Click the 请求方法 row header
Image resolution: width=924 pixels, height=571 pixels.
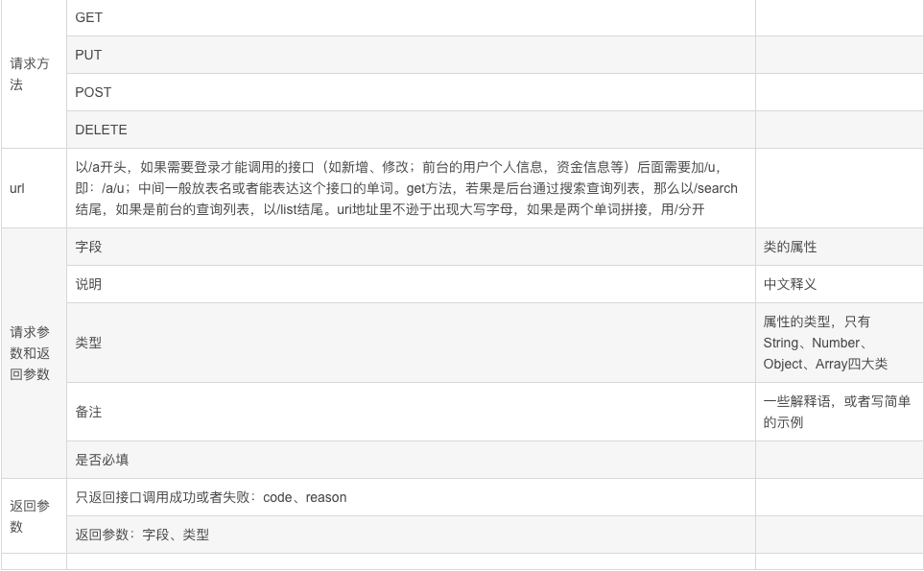(30, 74)
